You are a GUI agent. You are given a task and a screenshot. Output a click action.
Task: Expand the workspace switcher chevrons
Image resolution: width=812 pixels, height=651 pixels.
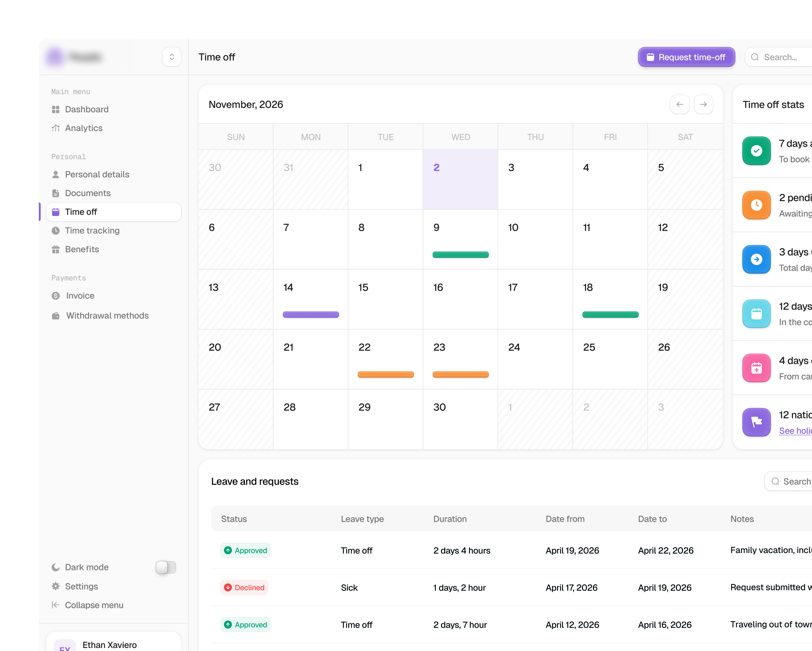point(172,57)
